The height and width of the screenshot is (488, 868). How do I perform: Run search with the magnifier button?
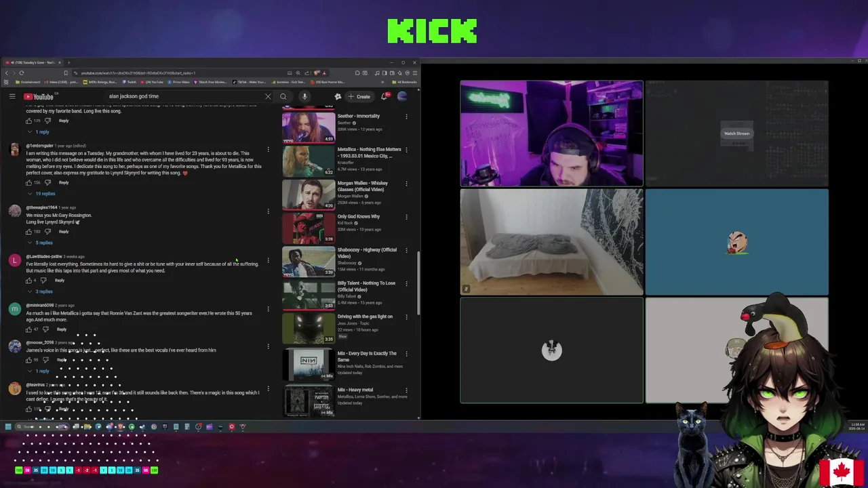283,96
